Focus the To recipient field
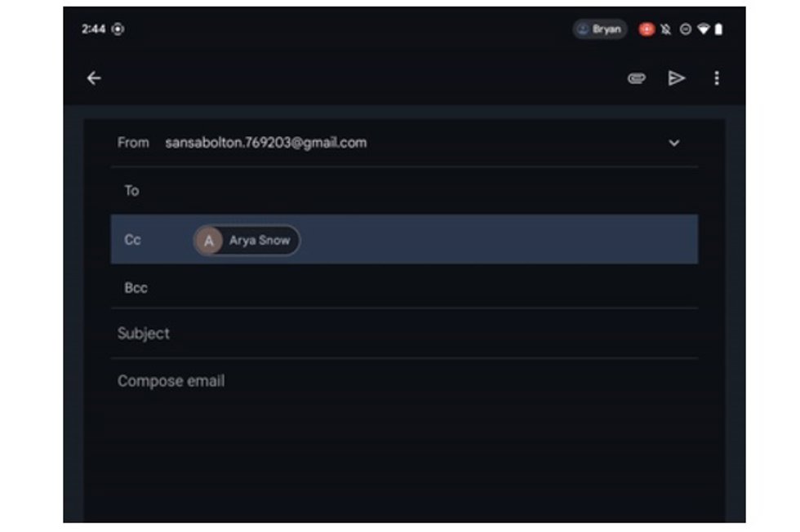800x532 pixels. click(x=404, y=191)
